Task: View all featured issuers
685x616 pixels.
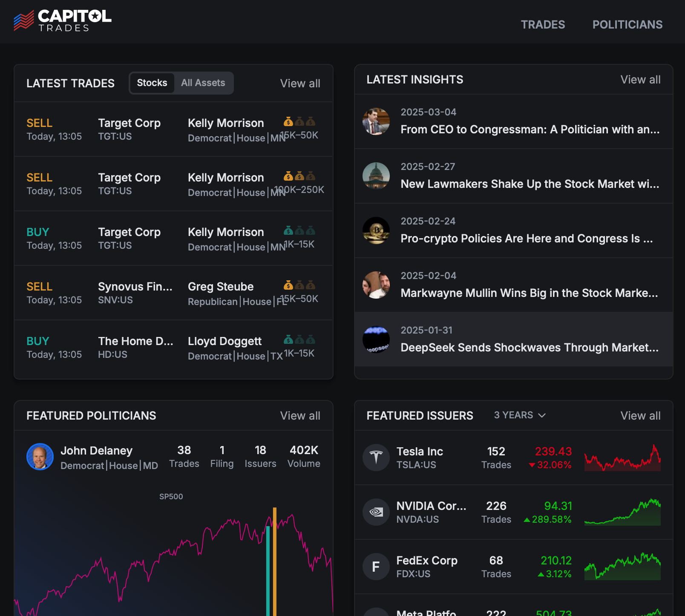Action: (x=640, y=416)
